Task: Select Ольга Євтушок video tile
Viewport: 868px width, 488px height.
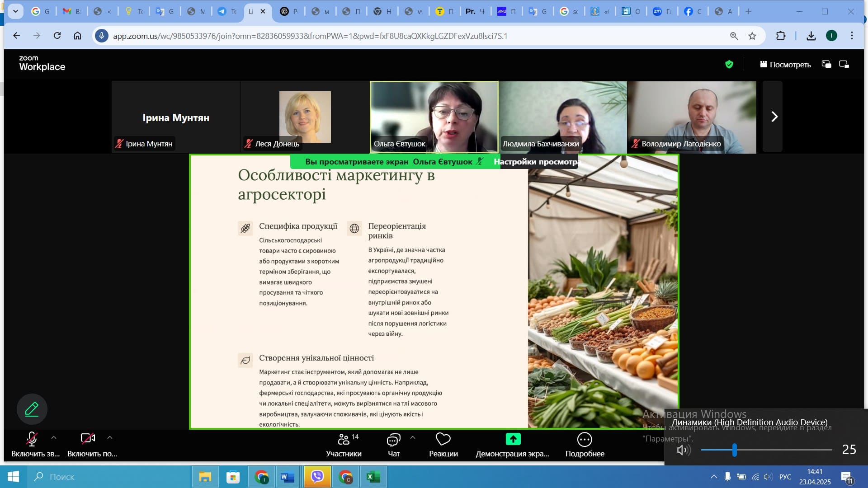Action: coord(434,117)
